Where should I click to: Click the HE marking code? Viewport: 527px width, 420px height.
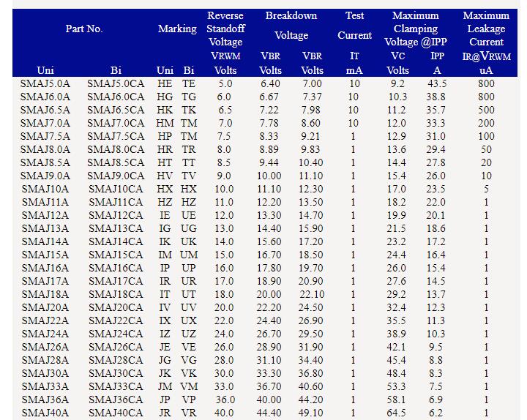[x=165, y=83]
